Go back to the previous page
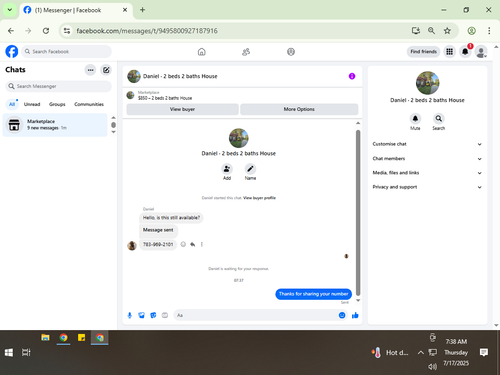Viewport: 500px width, 375px height. (11, 31)
